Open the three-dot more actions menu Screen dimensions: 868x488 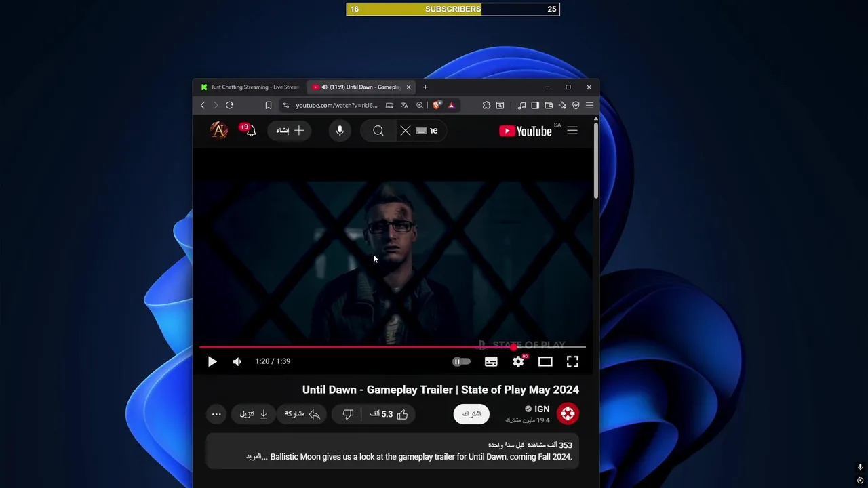tap(216, 414)
